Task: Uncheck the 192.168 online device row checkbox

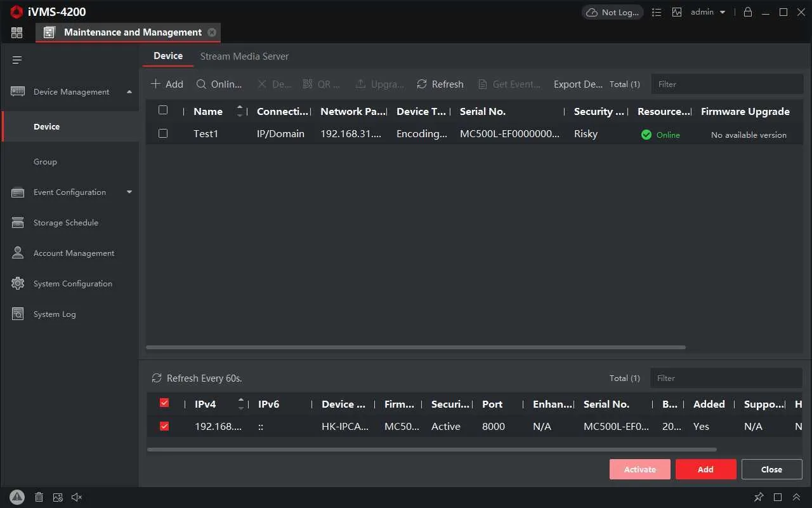Action: [x=164, y=427]
